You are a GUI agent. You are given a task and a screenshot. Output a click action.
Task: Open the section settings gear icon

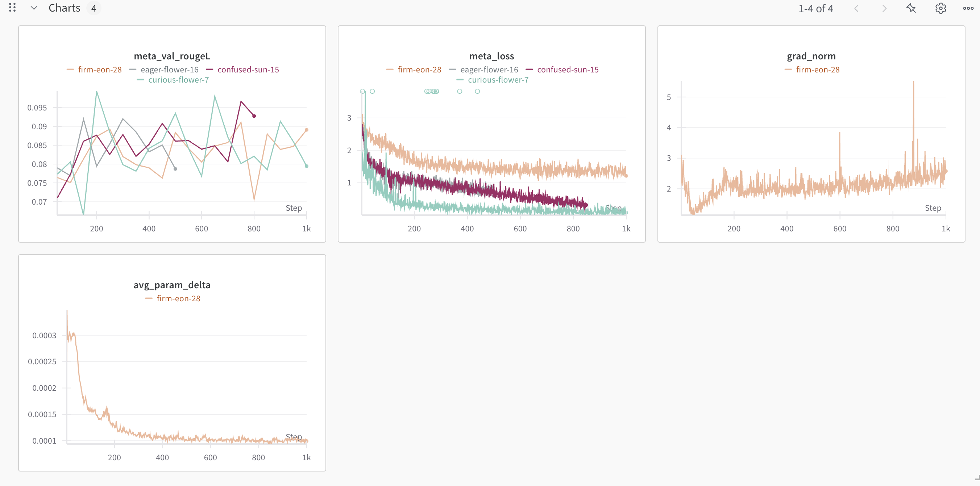tap(940, 8)
